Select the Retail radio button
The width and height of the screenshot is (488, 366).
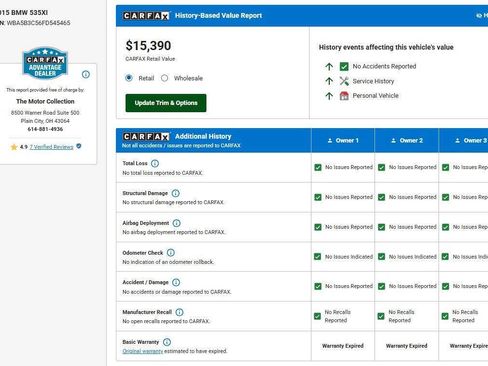point(129,78)
